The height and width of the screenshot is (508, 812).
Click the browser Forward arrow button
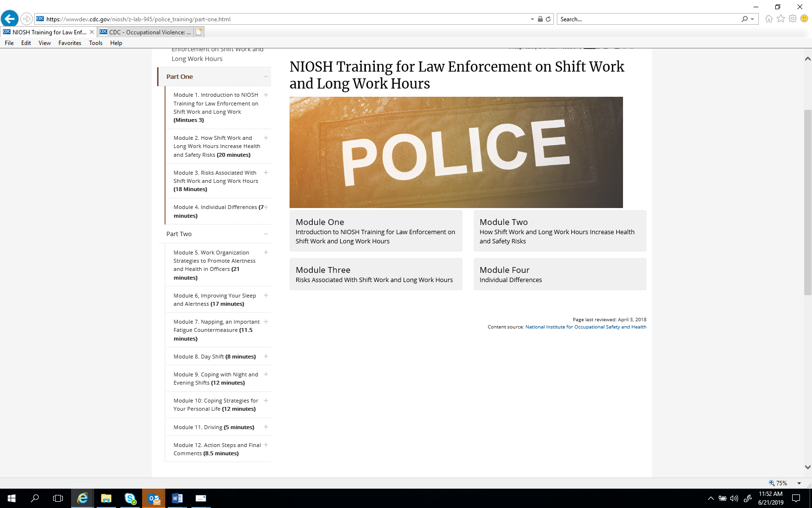tap(27, 19)
